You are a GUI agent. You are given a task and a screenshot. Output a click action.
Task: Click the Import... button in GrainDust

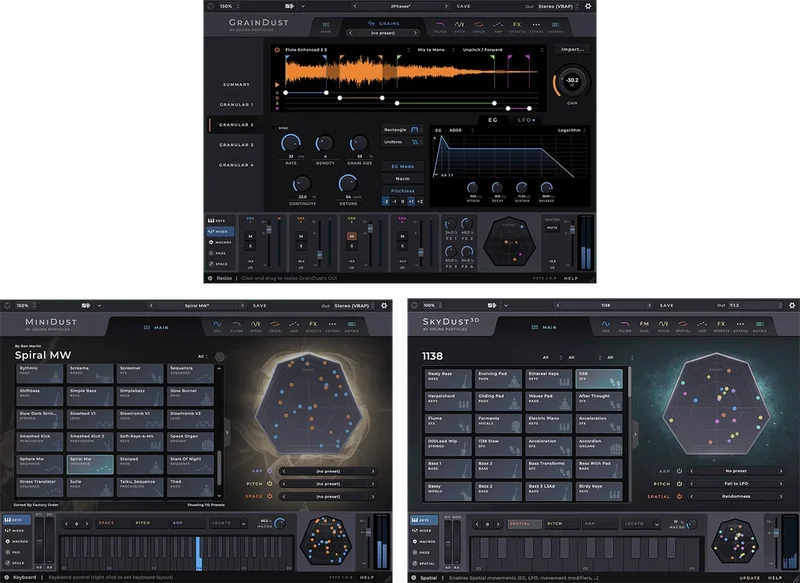(x=572, y=49)
